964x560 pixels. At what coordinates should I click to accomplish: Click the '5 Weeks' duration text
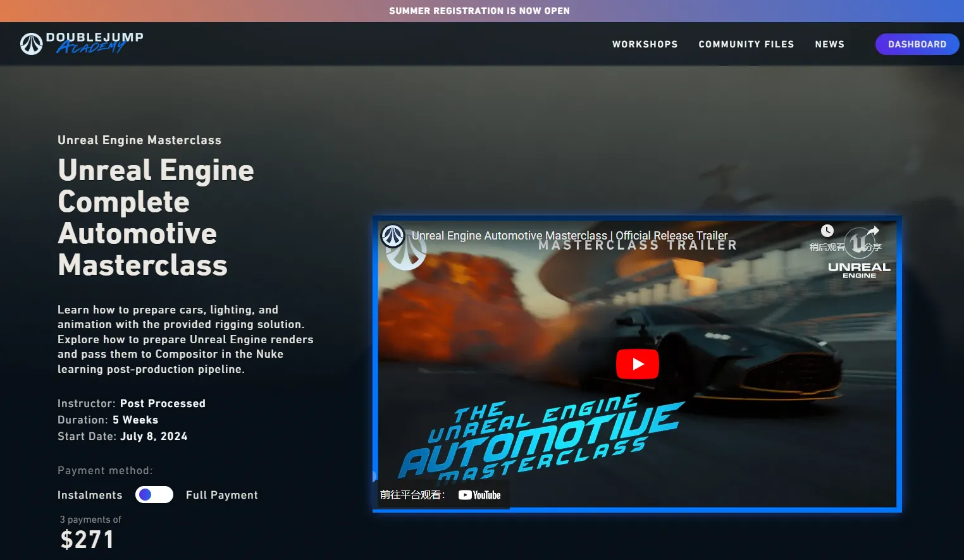pos(135,420)
